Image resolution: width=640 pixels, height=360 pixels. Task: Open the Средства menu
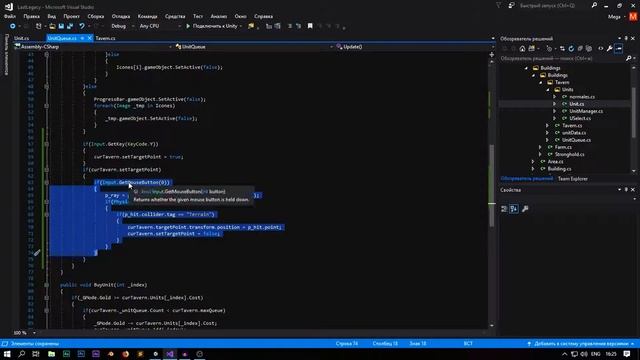(175, 16)
